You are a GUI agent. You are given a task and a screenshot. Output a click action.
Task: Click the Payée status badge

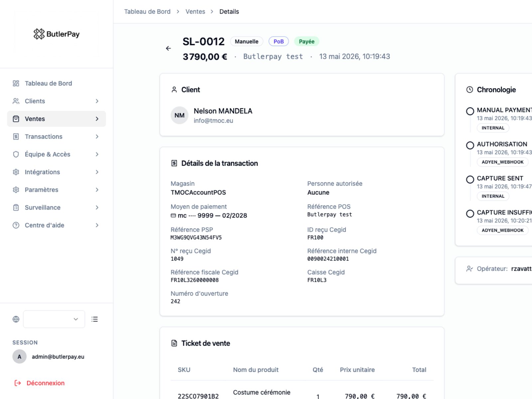[x=307, y=42]
